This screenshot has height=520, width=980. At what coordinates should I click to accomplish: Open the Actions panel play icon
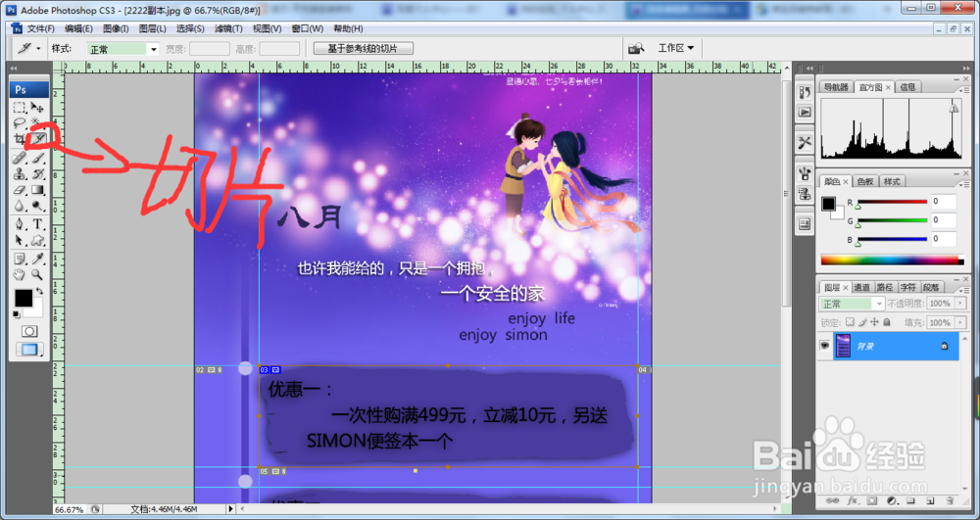pyautogui.click(x=805, y=113)
